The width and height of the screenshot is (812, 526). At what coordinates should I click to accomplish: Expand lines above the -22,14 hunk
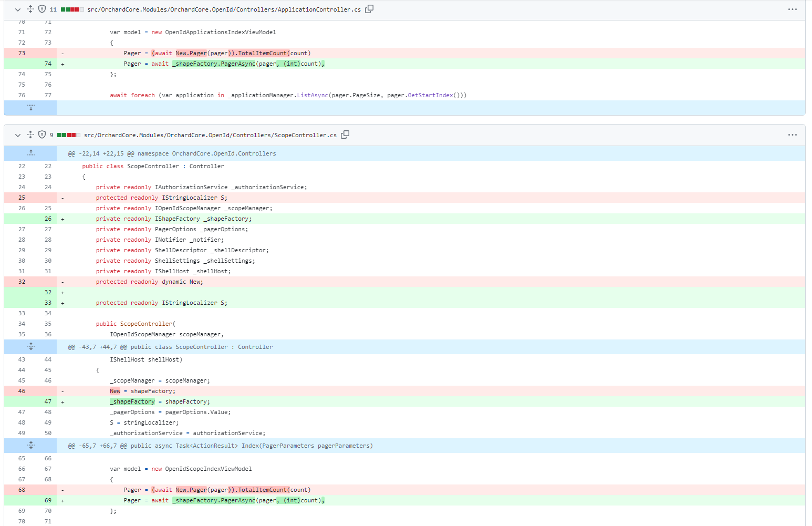30,153
